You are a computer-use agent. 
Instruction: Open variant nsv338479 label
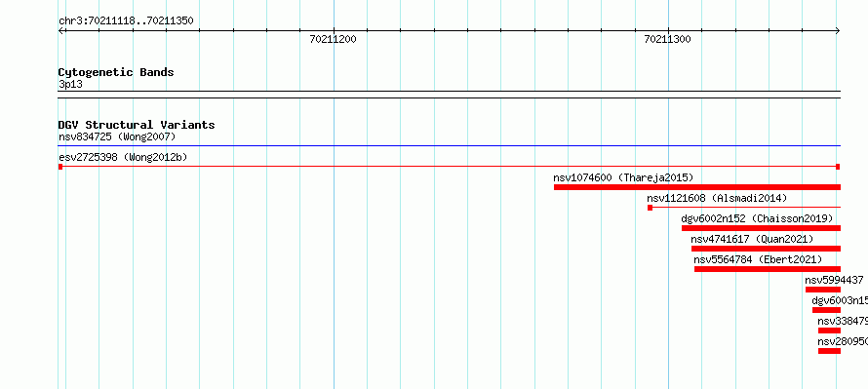click(843, 321)
